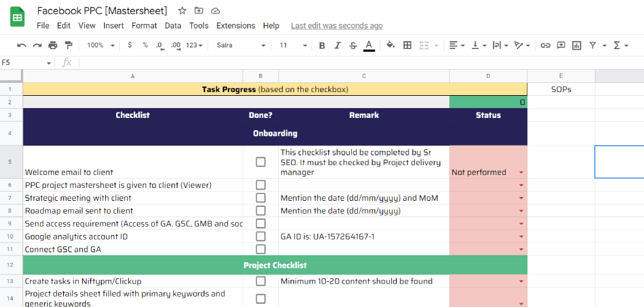Open the File menu
Image resolution: width=644 pixels, height=307 pixels.
[x=43, y=25]
